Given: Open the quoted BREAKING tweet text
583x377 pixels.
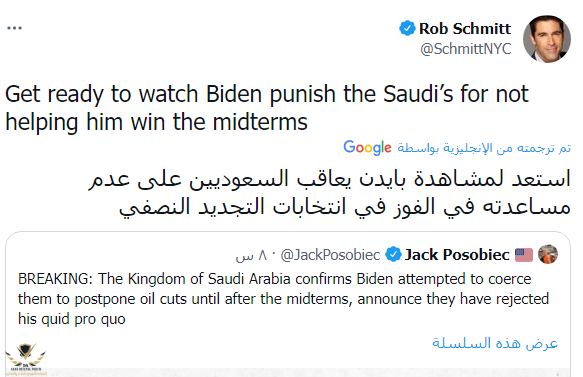Looking at the screenshot, I should tap(283, 299).
